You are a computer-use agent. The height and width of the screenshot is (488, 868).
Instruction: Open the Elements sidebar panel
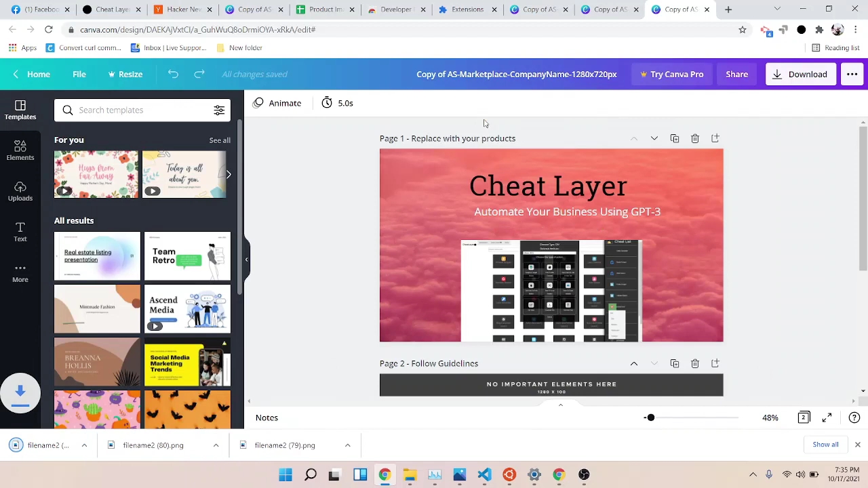pyautogui.click(x=20, y=150)
